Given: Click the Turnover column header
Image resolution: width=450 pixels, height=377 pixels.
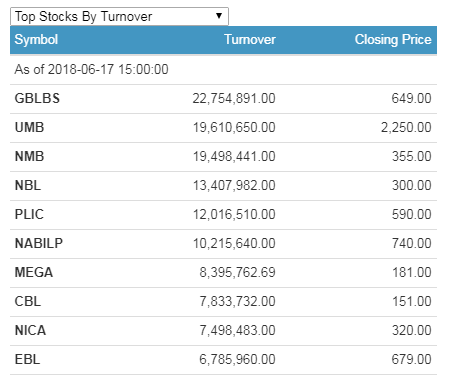Looking at the screenshot, I should click(x=250, y=40).
